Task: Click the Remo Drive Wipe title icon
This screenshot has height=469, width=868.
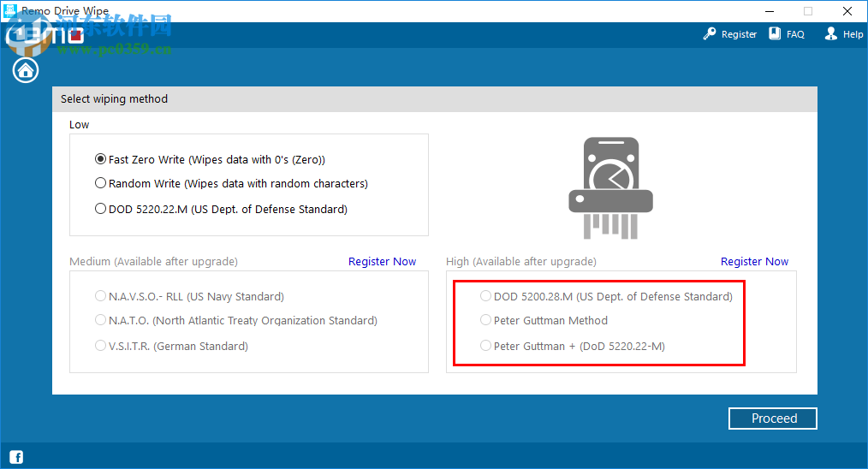Action: [10, 10]
